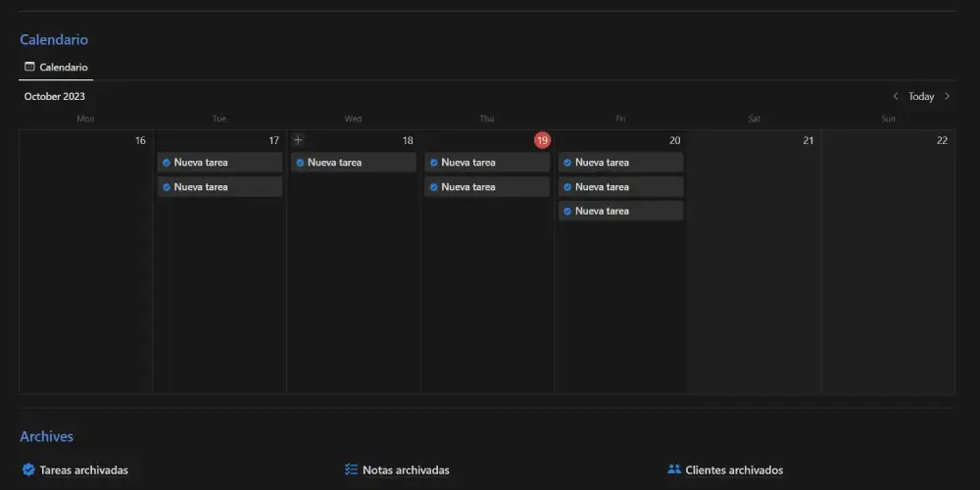Open the Calendario heading link

pos(54,40)
